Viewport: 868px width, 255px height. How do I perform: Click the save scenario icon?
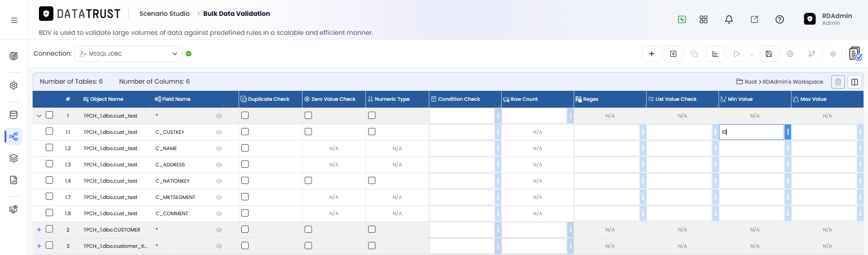coord(768,54)
